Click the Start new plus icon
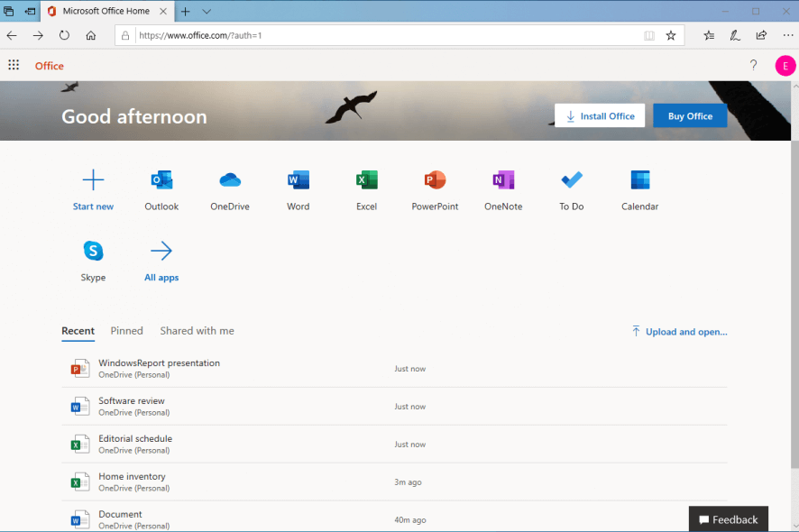 [x=93, y=179]
